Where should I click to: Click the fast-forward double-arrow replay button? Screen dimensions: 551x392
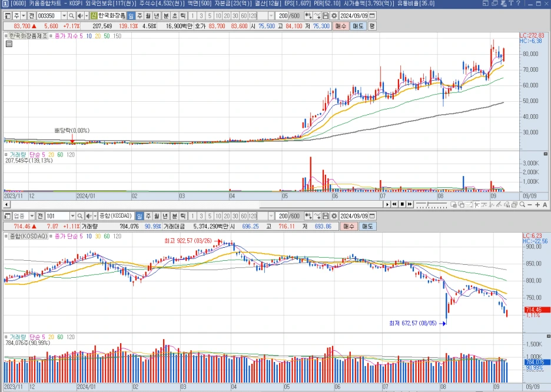(410, 204)
